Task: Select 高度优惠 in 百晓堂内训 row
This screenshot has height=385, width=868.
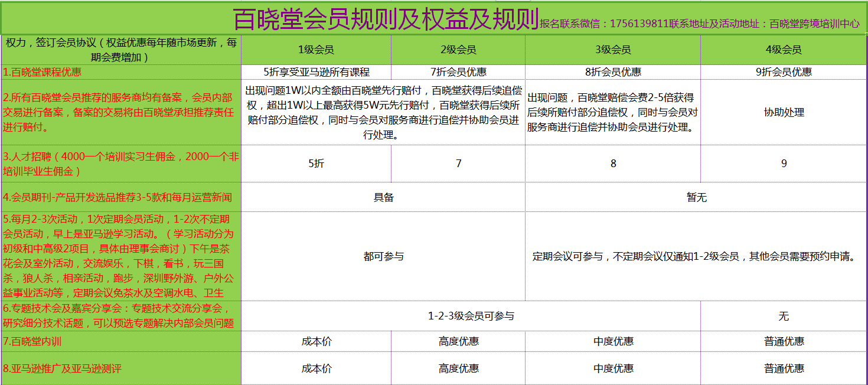Action: (458, 341)
